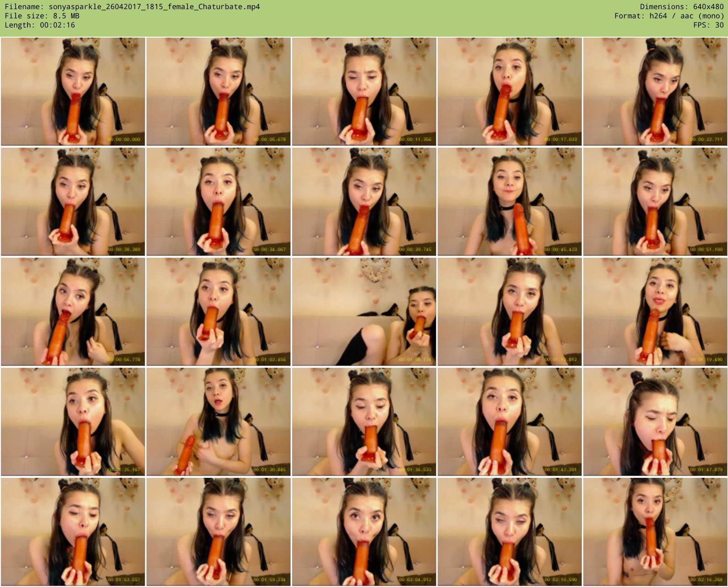
Task: Click the Filename line in the header
Action: tap(132, 7)
